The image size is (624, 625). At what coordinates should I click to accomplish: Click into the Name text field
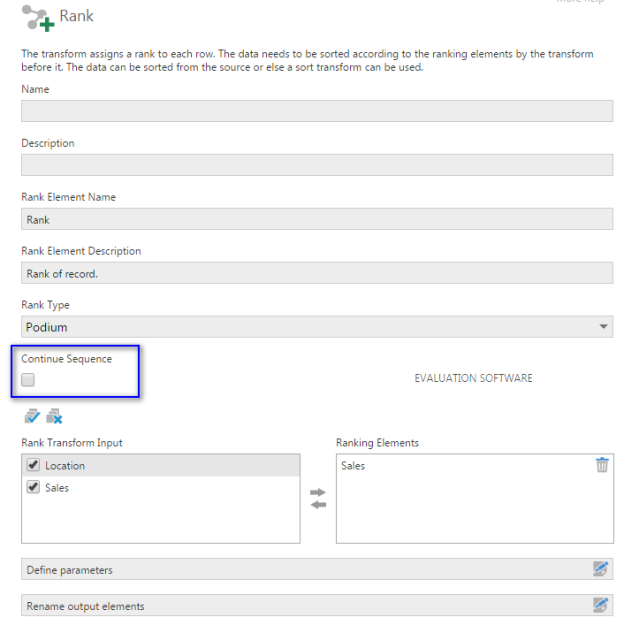(x=317, y=111)
